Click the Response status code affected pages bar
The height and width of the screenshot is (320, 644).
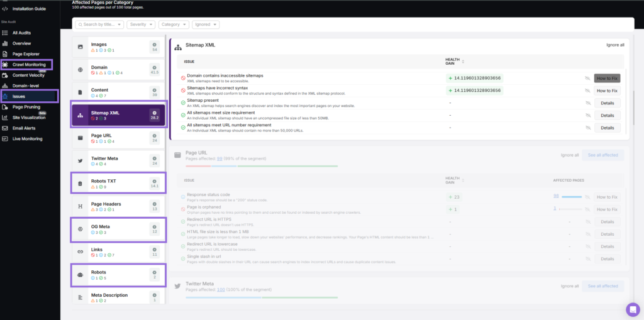point(572,197)
